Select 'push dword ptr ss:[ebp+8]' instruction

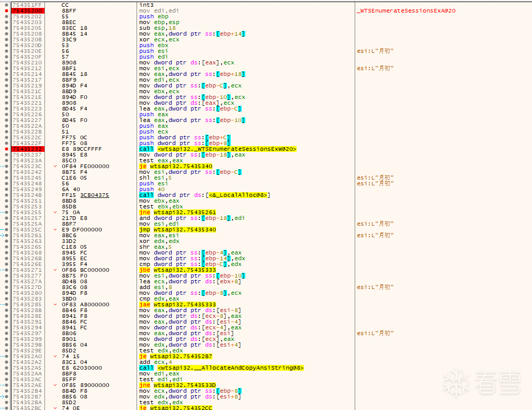[185, 143]
